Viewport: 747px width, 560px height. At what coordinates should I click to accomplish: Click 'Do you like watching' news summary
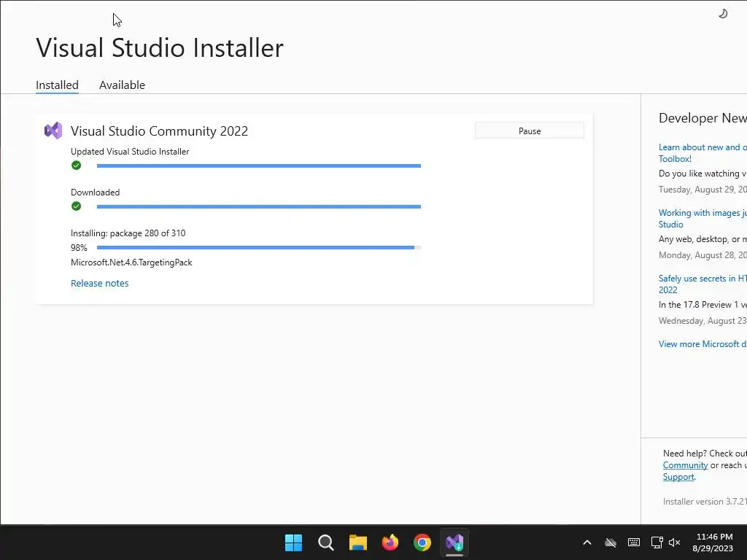tap(703, 174)
